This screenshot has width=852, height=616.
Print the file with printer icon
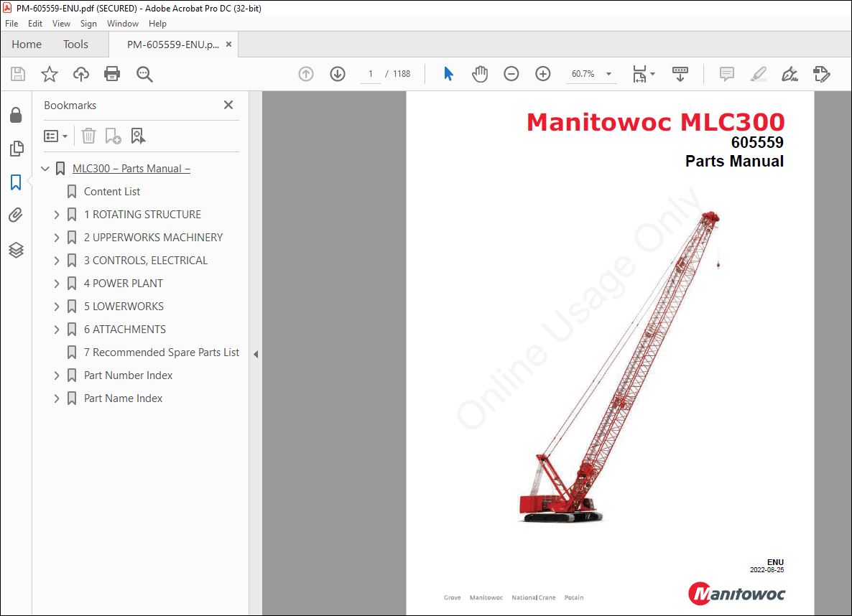pos(112,74)
